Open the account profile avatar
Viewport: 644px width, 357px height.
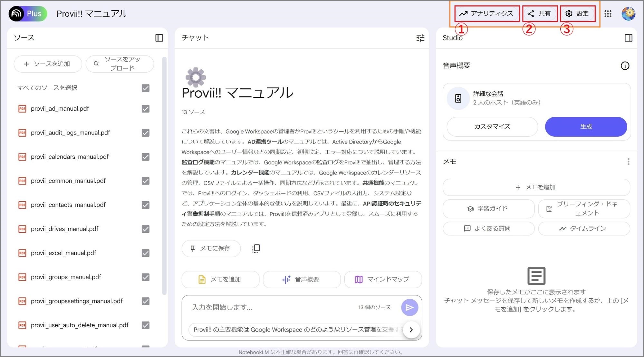(x=628, y=14)
